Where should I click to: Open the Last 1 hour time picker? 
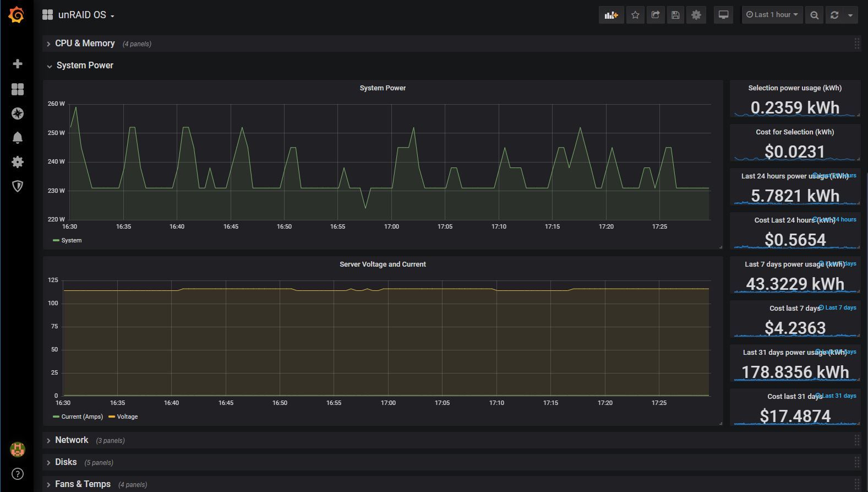click(772, 15)
